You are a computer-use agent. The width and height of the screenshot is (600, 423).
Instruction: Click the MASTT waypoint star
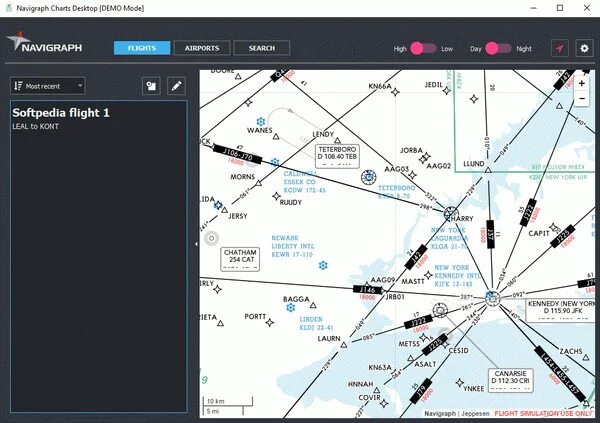point(428,275)
